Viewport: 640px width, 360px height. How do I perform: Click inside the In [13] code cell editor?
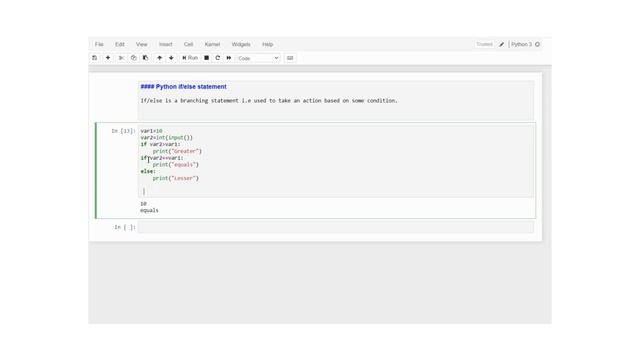point(336,161)
